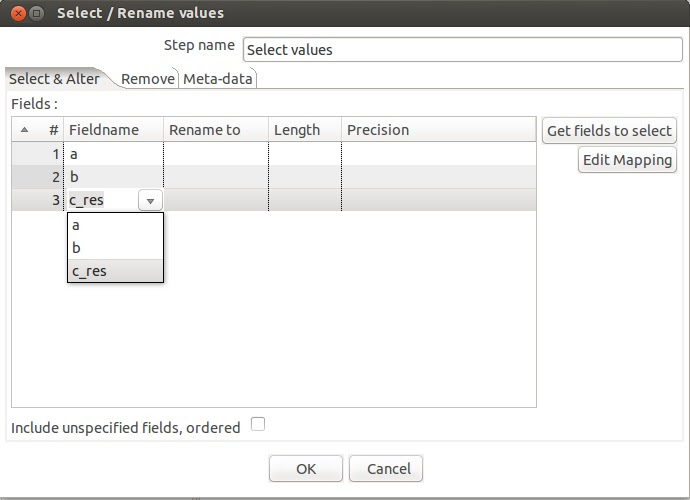Select row 1 with field 'a'
Viewport: 690px width, 500px height.
(274, 154)
